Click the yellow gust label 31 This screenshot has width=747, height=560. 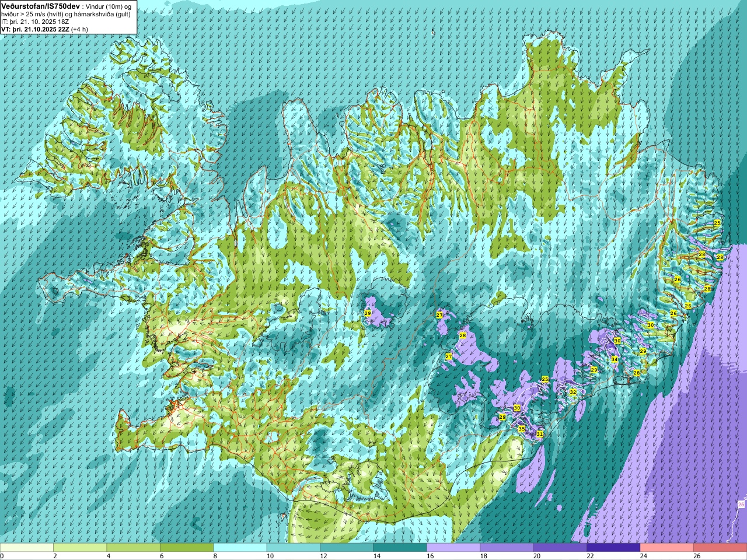pyautogui.click(x=540, y=434)
